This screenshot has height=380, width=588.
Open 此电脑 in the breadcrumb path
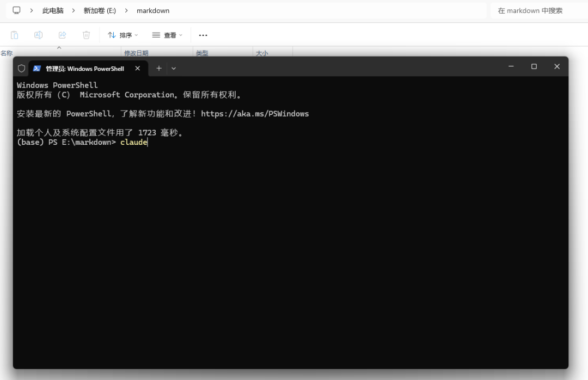click(x=53, y=10)
